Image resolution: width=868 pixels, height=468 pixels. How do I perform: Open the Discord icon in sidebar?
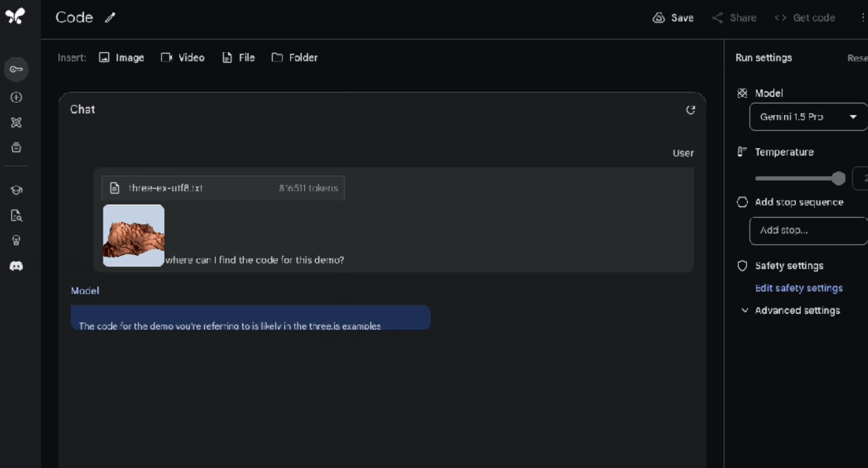(16, 266)
